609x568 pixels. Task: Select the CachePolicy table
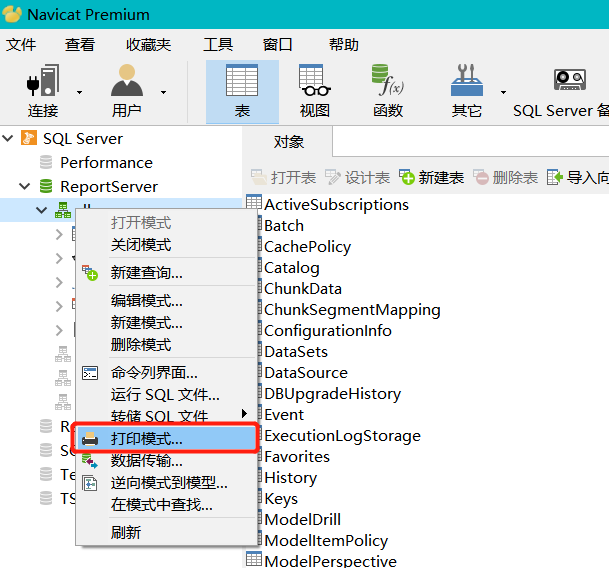(307, 247)
